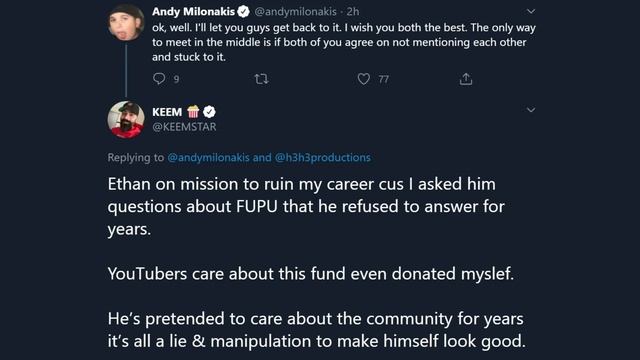Screen dimensions: 640x360
Task: Open KEEM's profile avatar
Action: [x=126, y=120]
